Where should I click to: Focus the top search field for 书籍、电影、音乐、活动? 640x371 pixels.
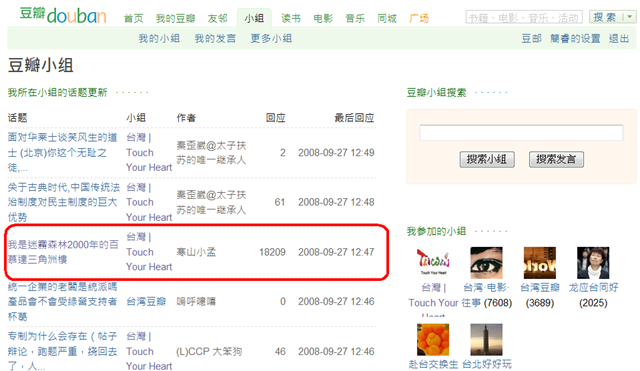[x=524, y=18]
